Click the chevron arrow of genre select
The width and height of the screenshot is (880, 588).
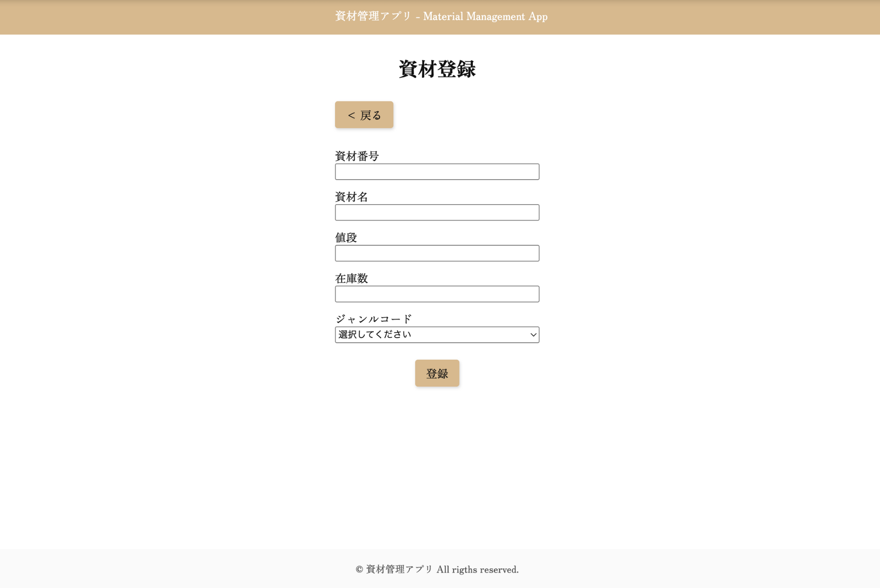(x=533, y=335)
